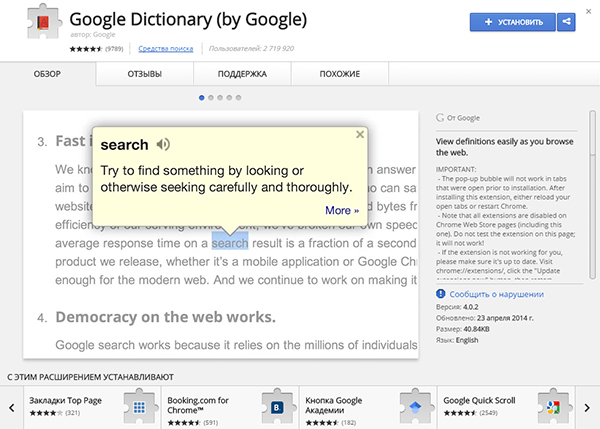600x429 pixels.
Task: Switch to the Отзывы tab
Action: [145, 74]
